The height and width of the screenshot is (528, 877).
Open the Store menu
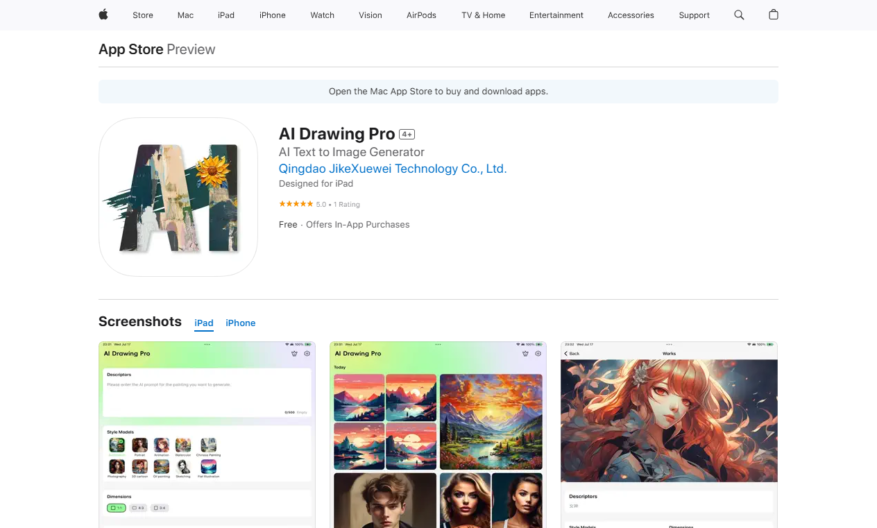143,15
